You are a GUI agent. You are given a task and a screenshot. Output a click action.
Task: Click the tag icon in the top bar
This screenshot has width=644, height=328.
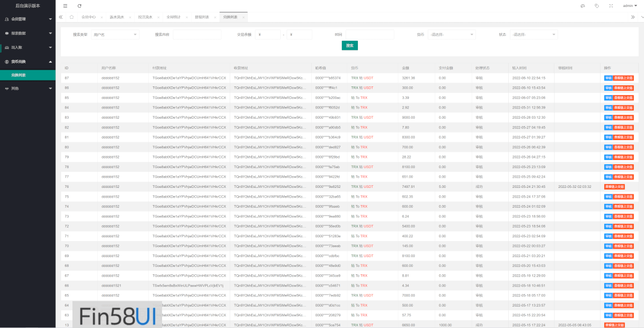coord(597,6)
